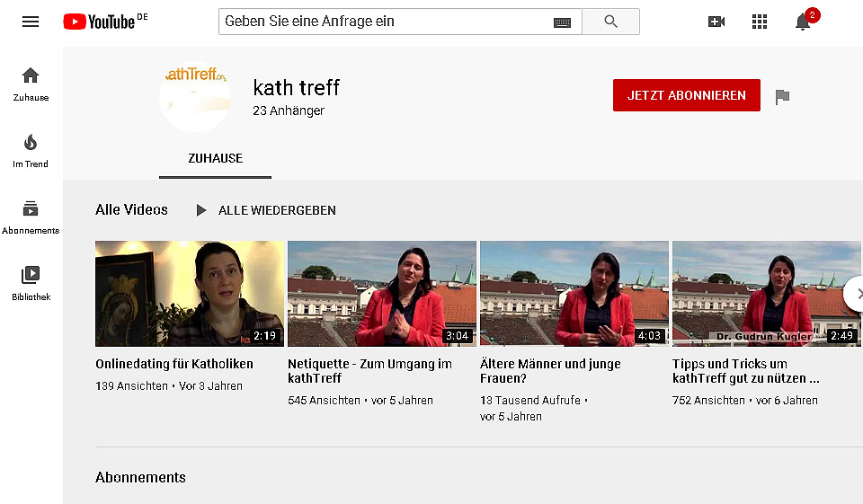The width and height of the screenshot is (863, 504).
Task: Go to Zuhause in the sidebar
Action: [x=31, y=84]
